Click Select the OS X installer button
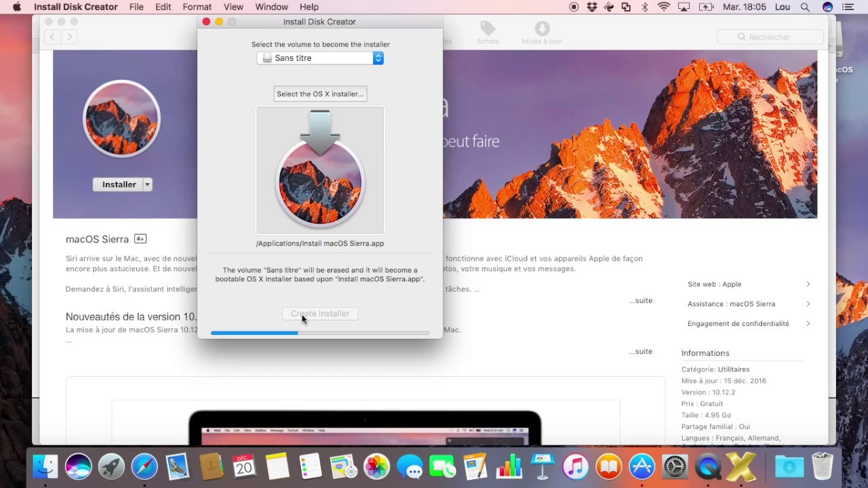Image resolution: width=868 pixels, height=488 pixels. tap(320, 94)
